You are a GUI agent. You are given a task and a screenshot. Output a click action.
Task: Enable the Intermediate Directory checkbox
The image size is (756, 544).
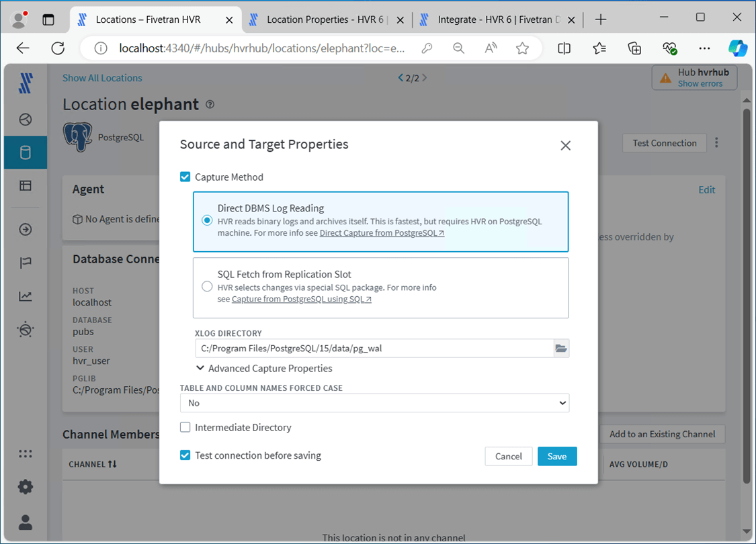point(185,427)
